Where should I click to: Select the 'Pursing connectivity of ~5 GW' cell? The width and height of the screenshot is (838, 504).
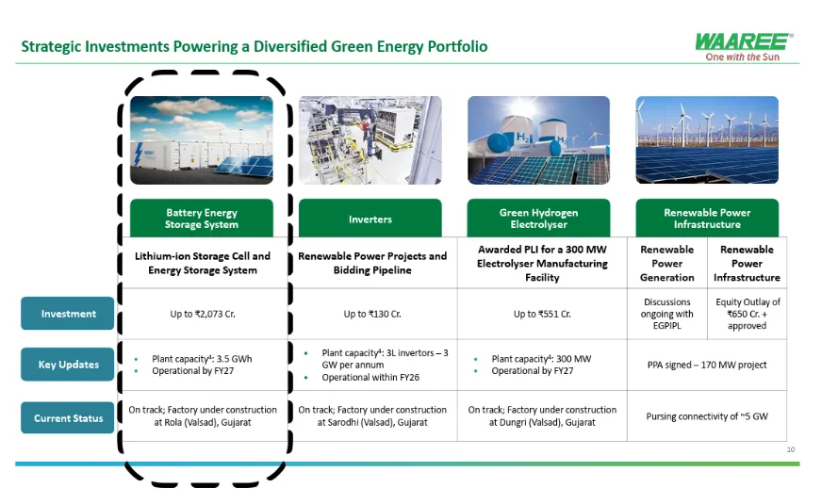pos(707,415)
